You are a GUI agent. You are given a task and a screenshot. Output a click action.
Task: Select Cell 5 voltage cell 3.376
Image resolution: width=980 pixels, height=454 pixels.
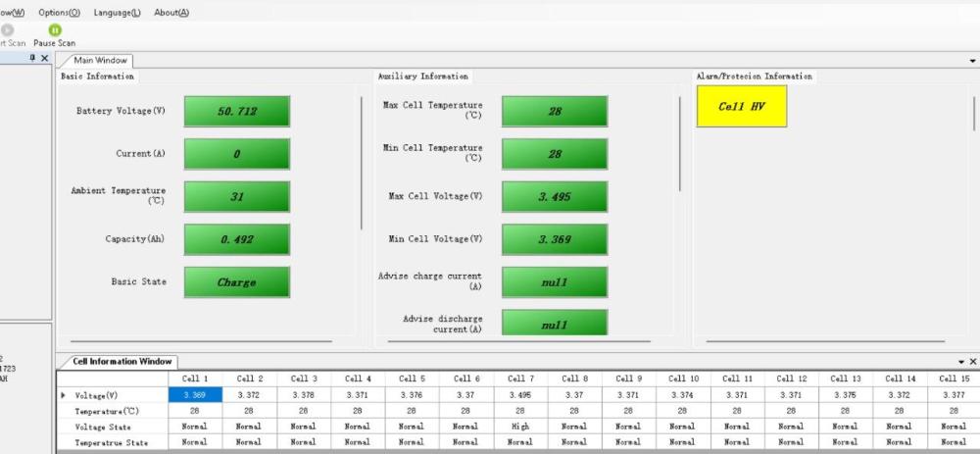click(x=412, y=395)
